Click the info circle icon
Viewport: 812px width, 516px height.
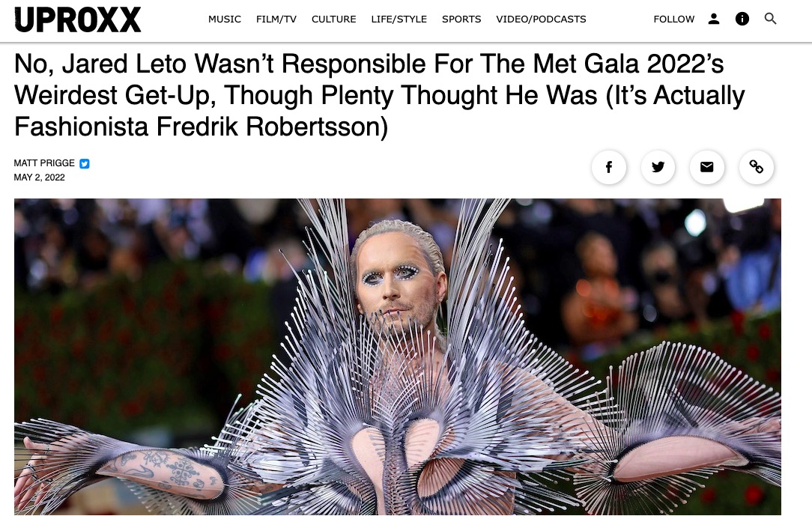[742, 19]
